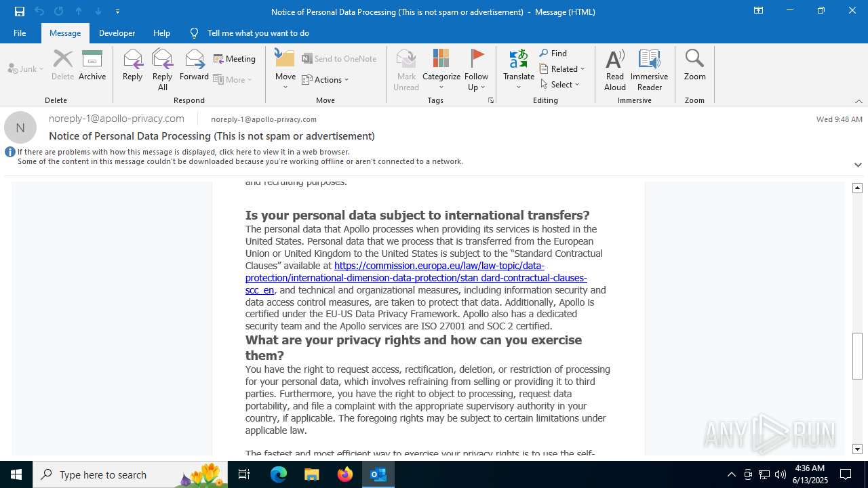
Task: Click the scroll up arrow of the message
Action: click(x=857, y=188)
